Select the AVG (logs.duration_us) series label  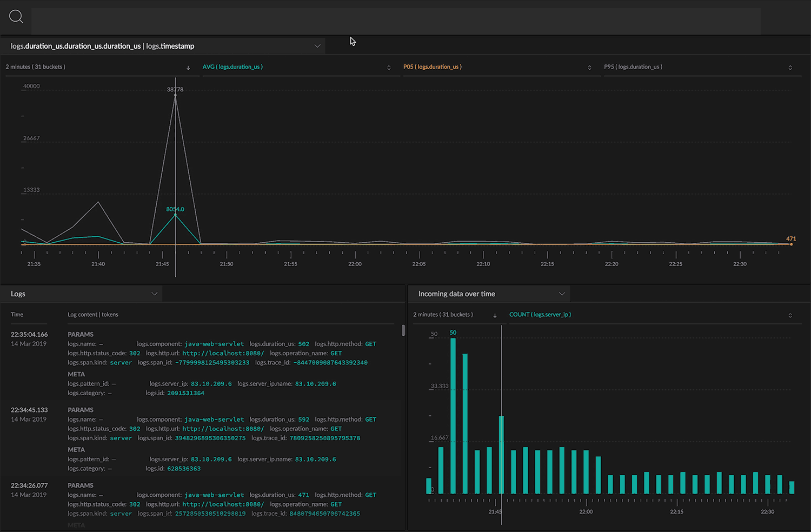click(232, 66)
